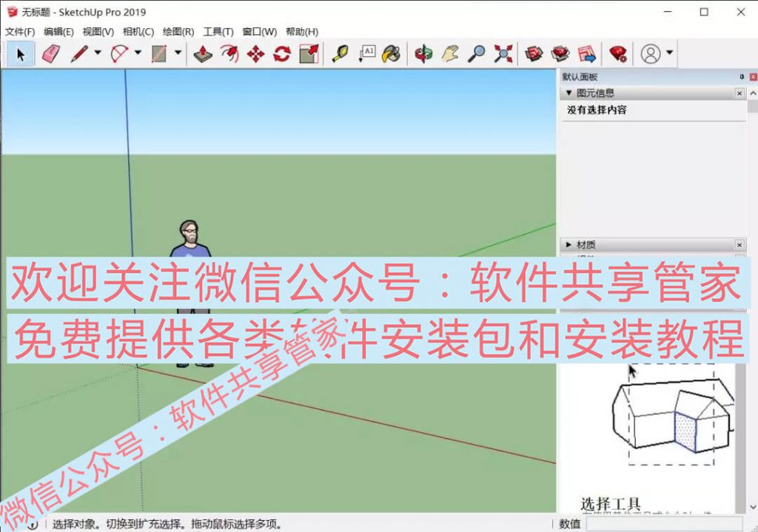
Task: Open Arc tool dropdown arrow
Action: (138, 53)
